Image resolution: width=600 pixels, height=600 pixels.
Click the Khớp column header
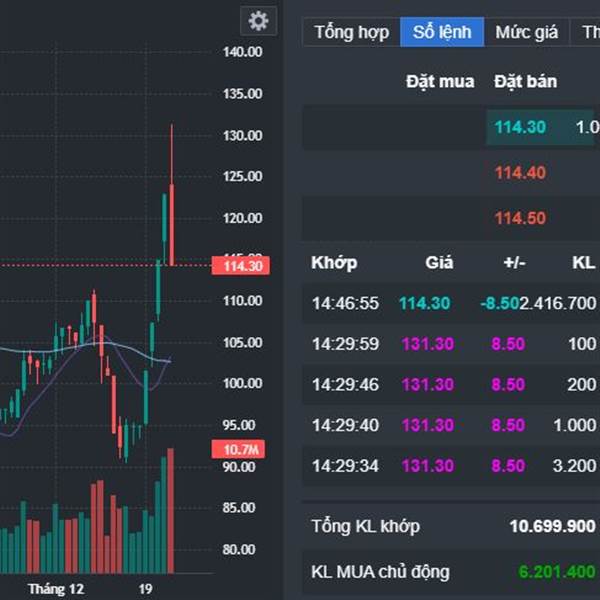(334, 263)
